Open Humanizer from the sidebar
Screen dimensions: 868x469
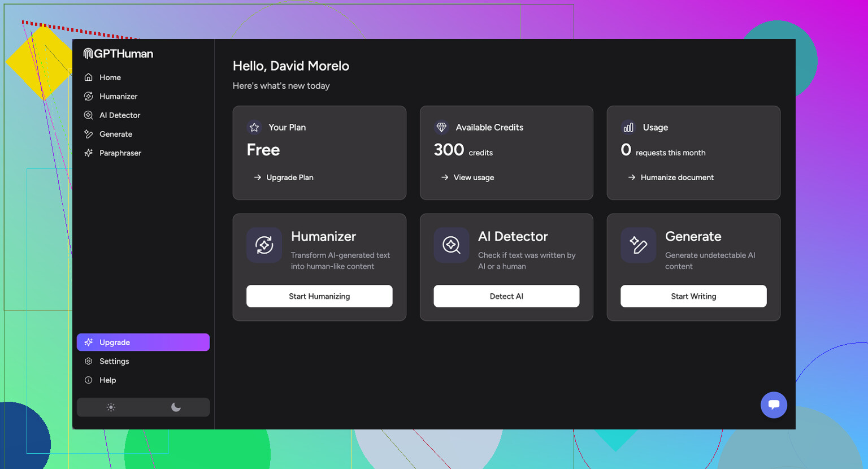coord(118,97)
